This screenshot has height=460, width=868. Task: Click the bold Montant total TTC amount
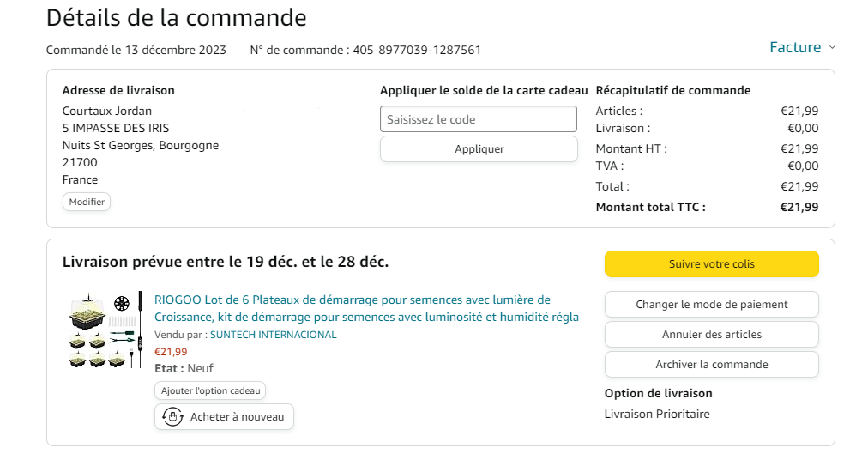(x=799, y=207)
